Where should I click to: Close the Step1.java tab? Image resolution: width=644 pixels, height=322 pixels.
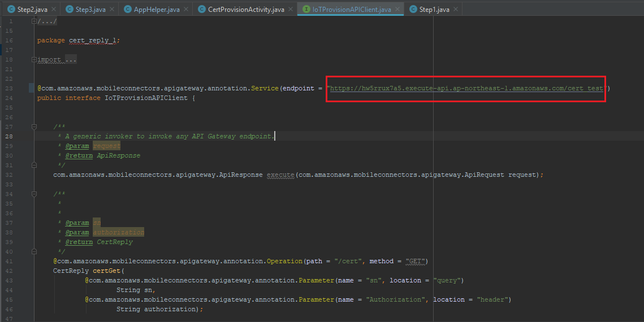pyautogui.click(x=456, y=9)
